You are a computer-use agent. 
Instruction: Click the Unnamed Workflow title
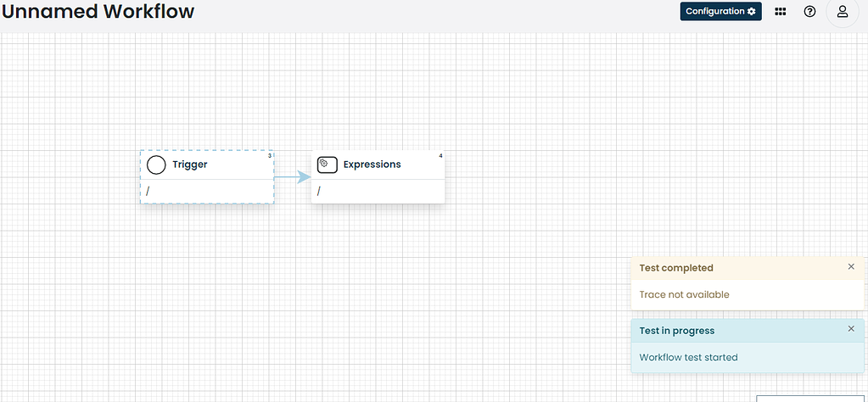[x=98, y=11]
